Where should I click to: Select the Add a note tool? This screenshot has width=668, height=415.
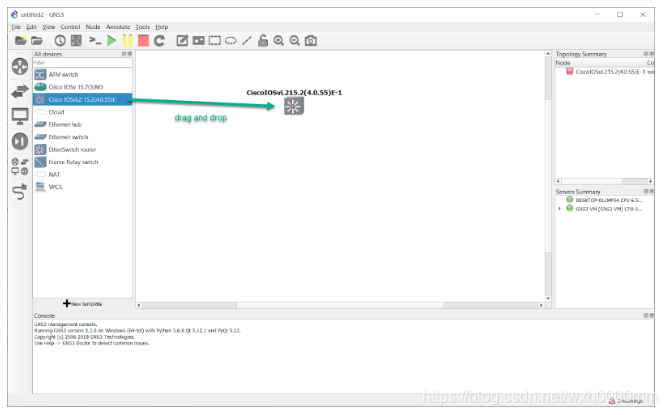[x=182, y=40]
